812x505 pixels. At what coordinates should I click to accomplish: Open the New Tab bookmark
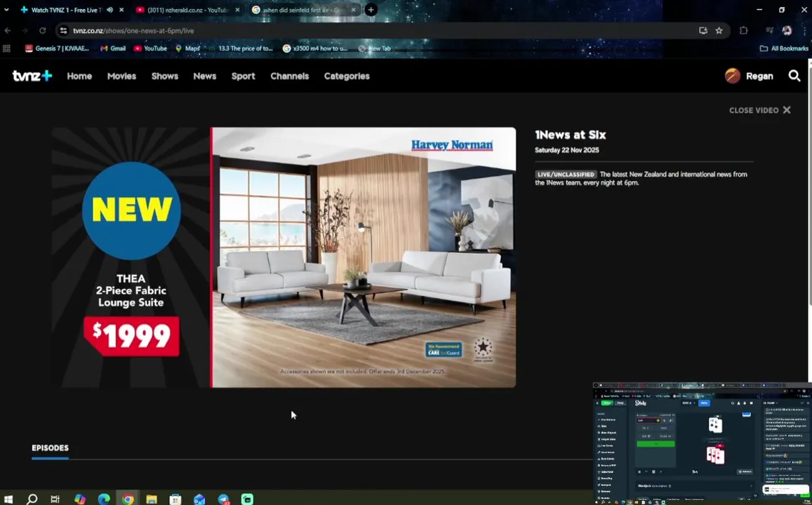(x=374, y=48)
